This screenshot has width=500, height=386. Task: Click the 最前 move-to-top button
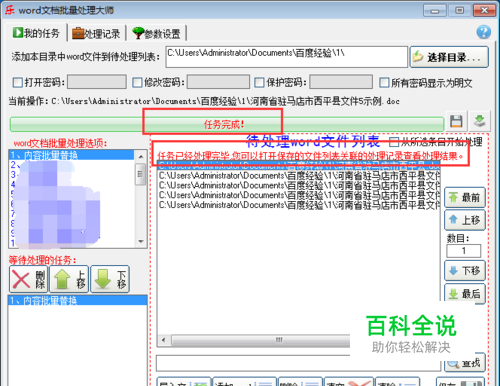point(465,198)
